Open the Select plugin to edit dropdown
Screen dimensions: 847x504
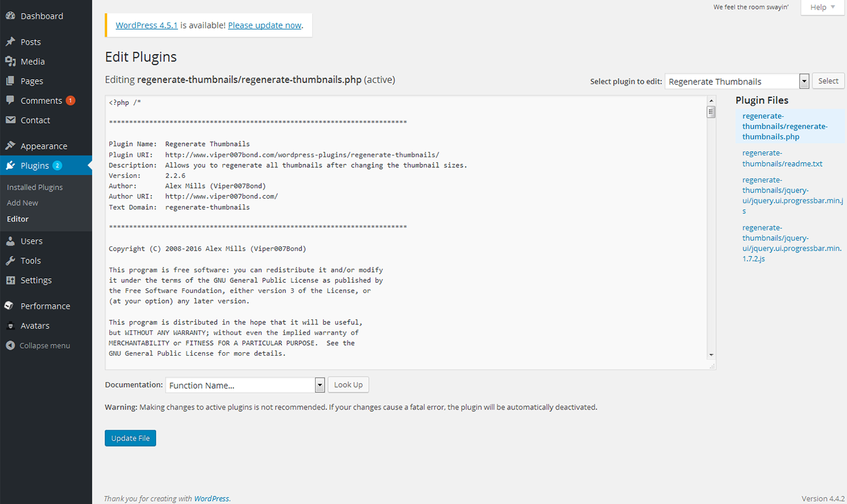[736, 82]
